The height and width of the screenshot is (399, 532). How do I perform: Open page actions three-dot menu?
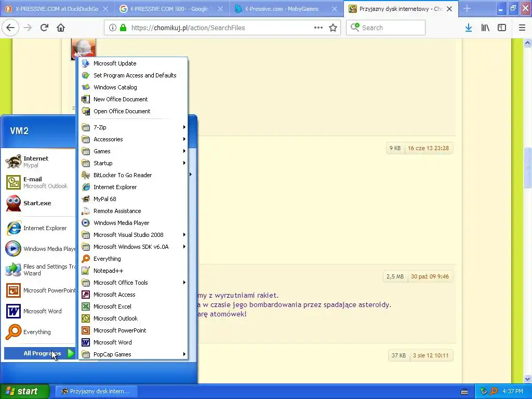click(318, 28)
